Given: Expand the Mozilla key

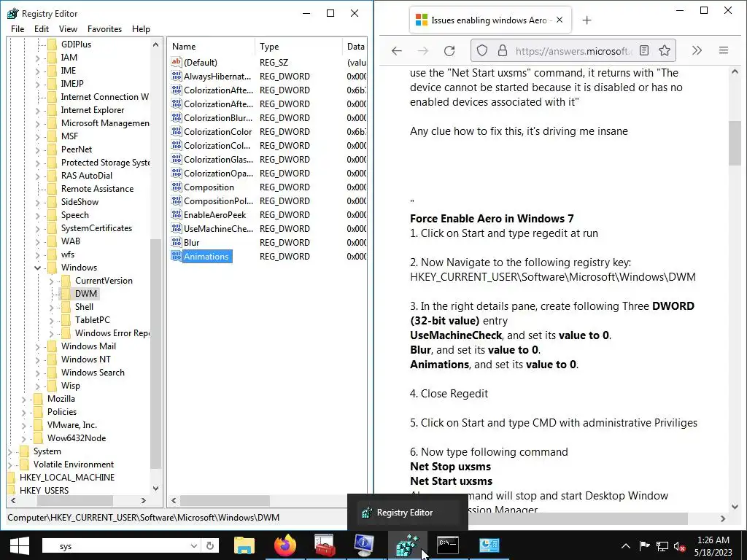Looking at the screenshot, I should point(24,399).
